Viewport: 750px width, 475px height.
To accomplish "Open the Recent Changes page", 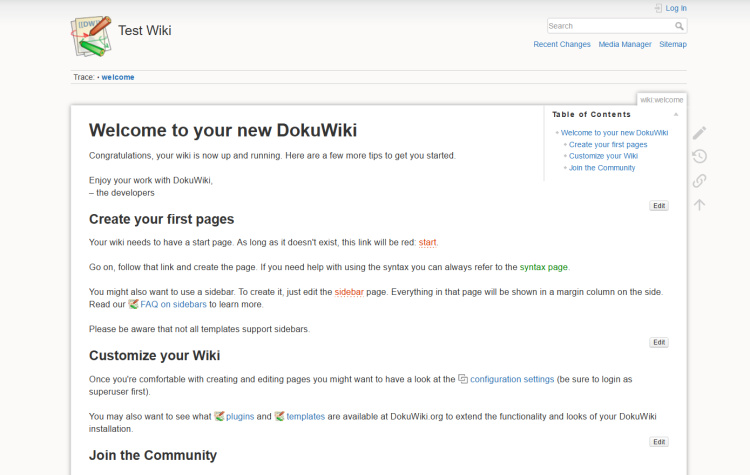I will (x=562, y=44).
